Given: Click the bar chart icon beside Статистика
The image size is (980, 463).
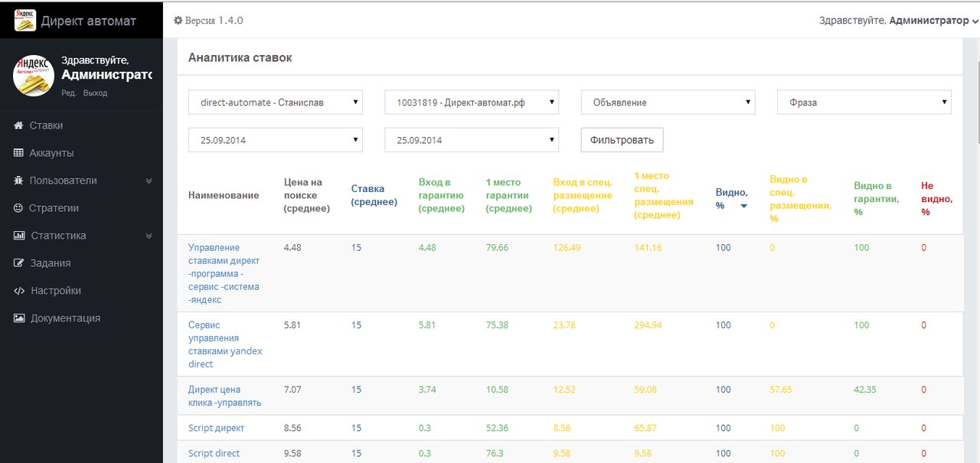Looking at the screenshot, I should (x=19, y=236).
